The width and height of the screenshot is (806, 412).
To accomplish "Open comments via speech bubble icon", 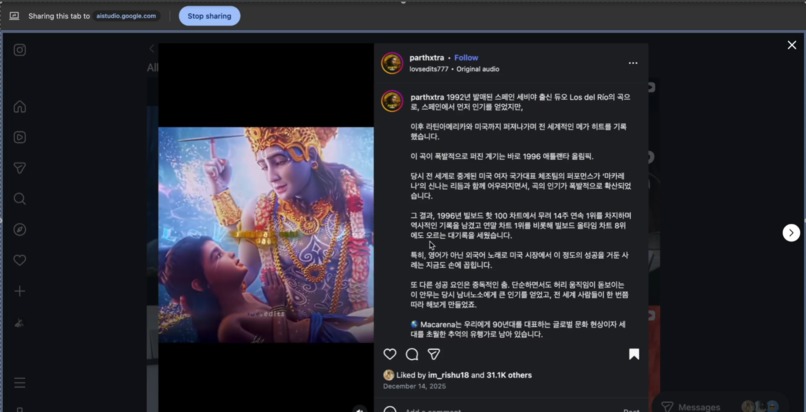I will tap(412, 354).
